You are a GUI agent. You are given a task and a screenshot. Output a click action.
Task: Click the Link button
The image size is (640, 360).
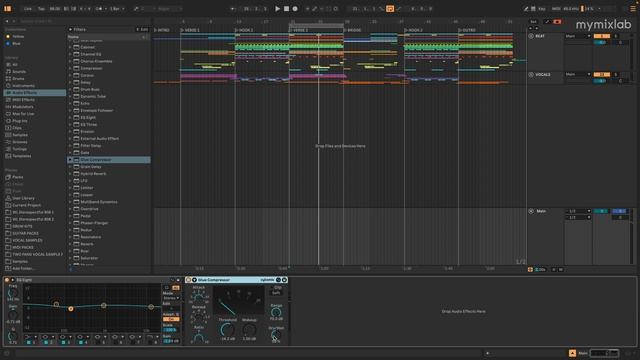(x=27, y=9)
